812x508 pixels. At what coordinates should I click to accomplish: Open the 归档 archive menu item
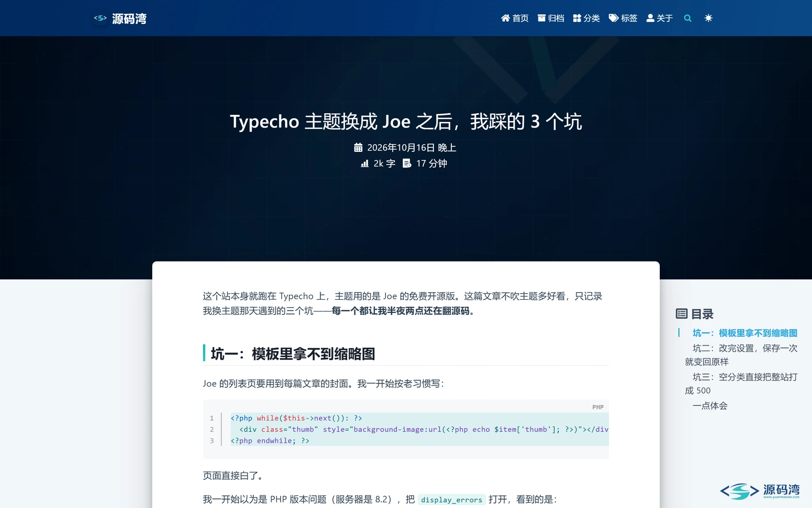(551, 18)
